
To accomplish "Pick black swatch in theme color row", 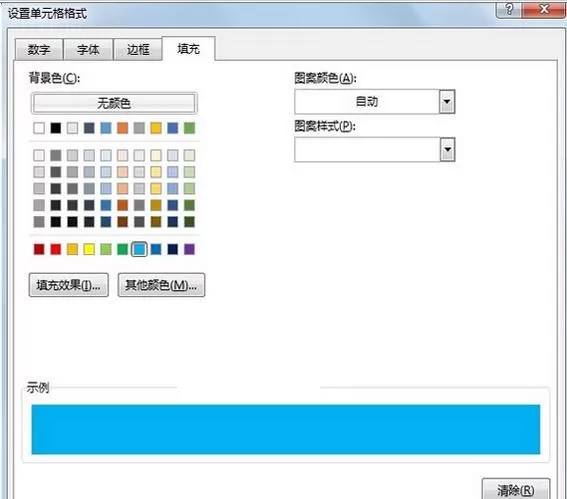I will point(56,128).
